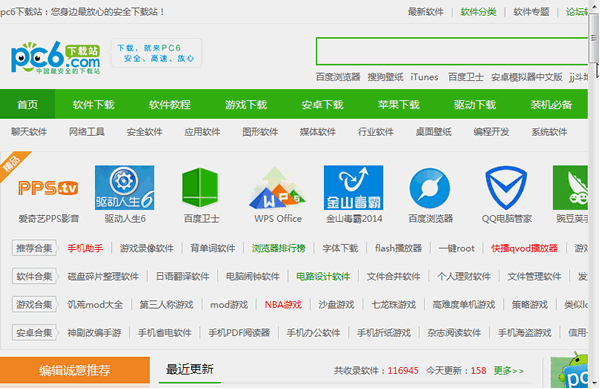The image size is (600, 389).
Task: Open the iQiyi PPS.tv app icon
Action: pos(48,188)
